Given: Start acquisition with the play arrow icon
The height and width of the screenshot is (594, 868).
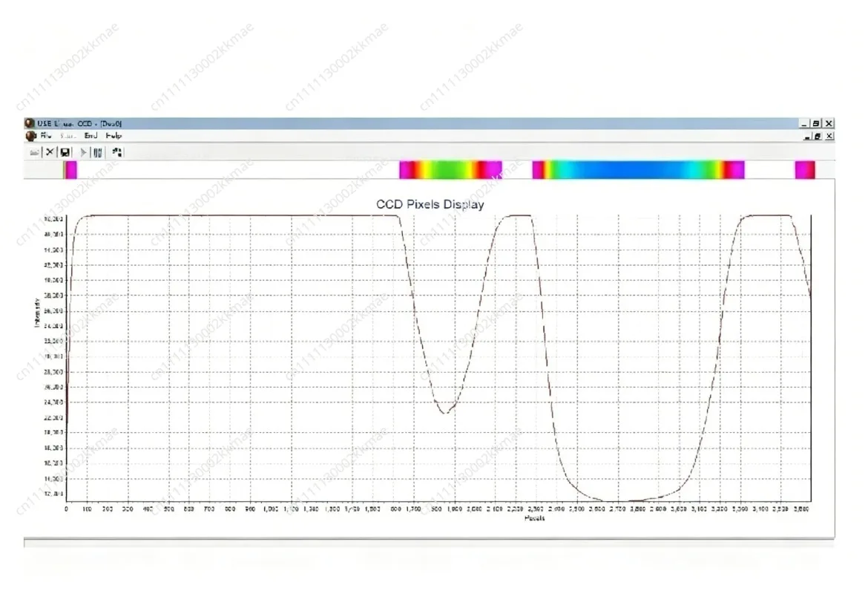Looking at the screenshot, I should [x=83, y=151].
